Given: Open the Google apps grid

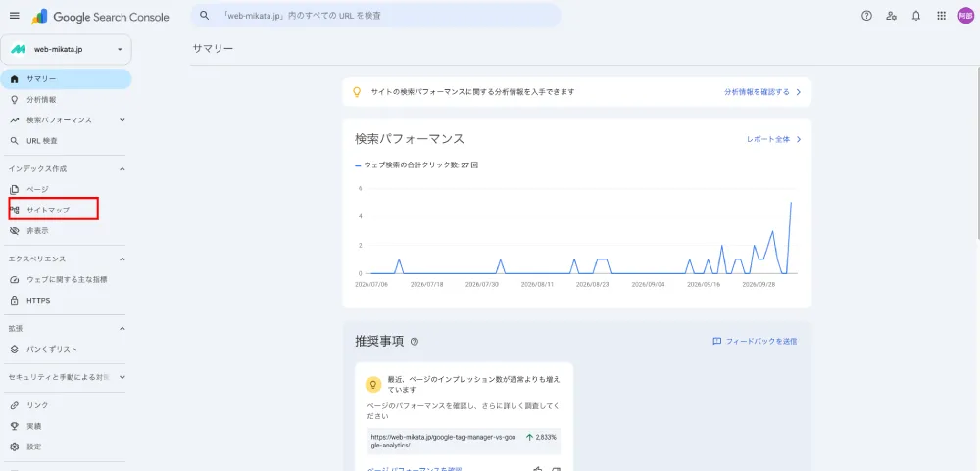Looking at the screenshot, I should pos(941,17).
